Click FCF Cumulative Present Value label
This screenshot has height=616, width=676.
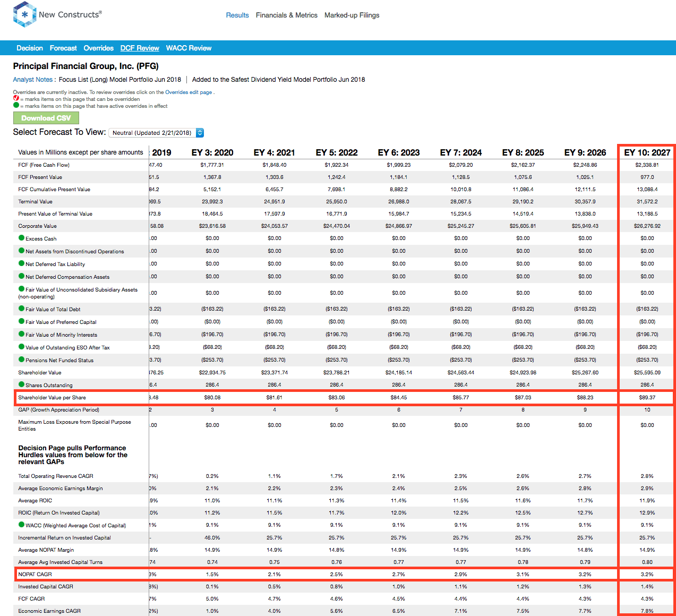(54, 189)
